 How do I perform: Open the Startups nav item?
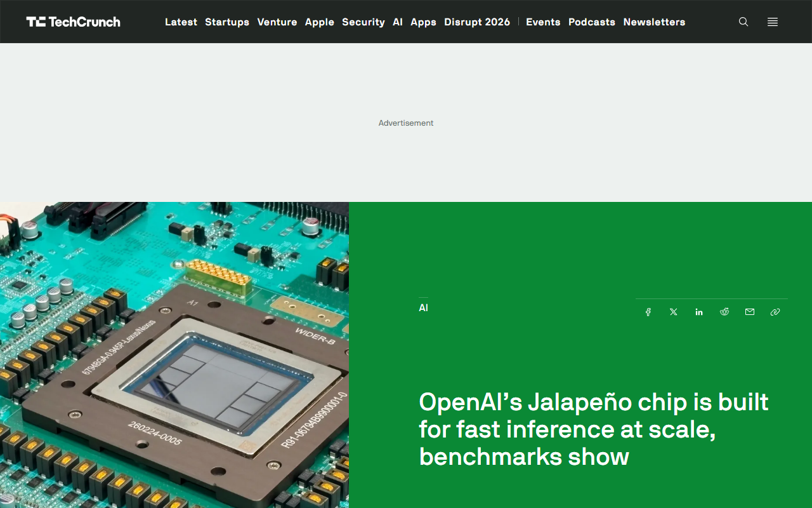click(227, 22)
